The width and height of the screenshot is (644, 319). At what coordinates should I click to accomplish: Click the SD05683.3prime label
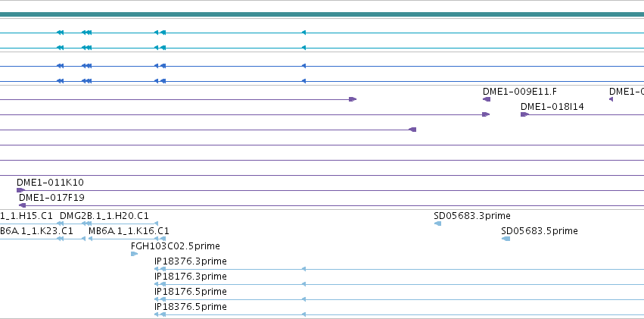(x=472, y=216)
